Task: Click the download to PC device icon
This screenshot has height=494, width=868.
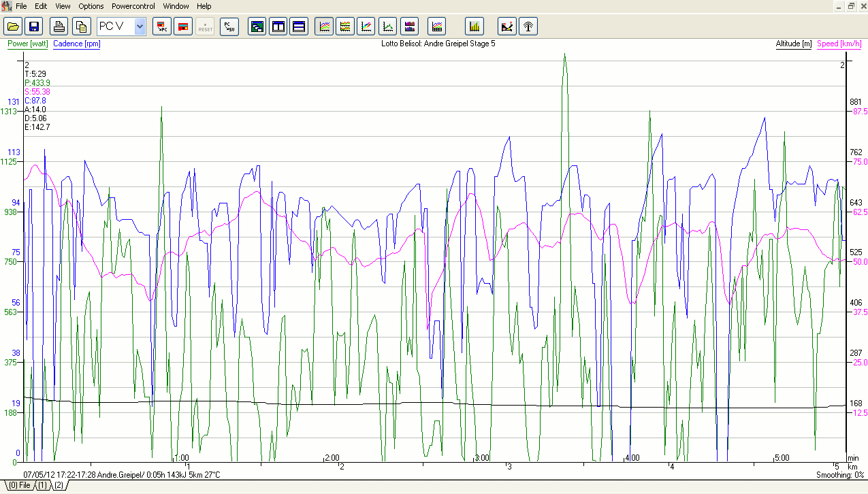Action: coord(162,27)
